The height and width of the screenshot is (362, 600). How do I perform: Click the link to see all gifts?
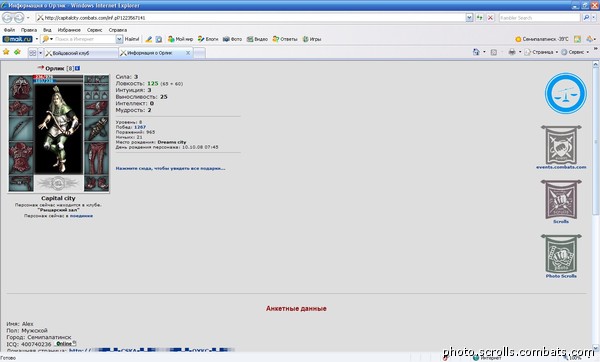tap(170, 168)
